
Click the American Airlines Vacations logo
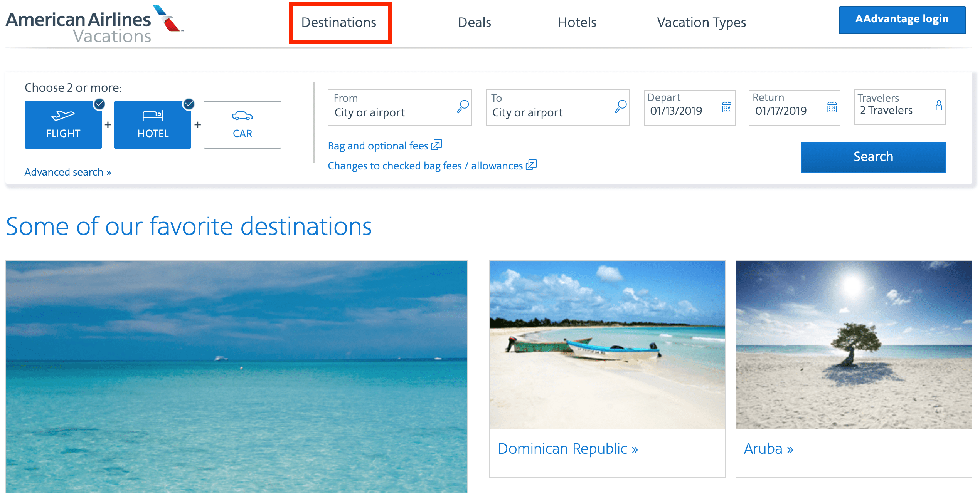coord(93,23)
